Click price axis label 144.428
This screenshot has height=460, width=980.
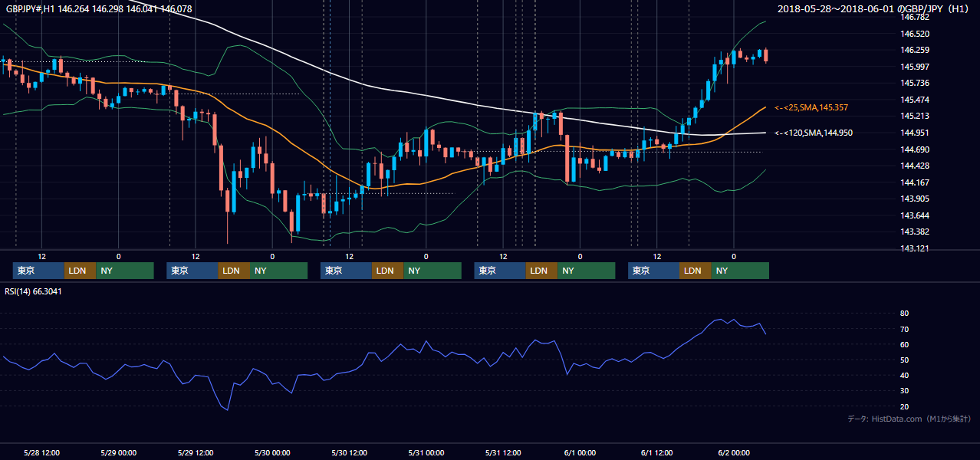click(x=915, y=166)
